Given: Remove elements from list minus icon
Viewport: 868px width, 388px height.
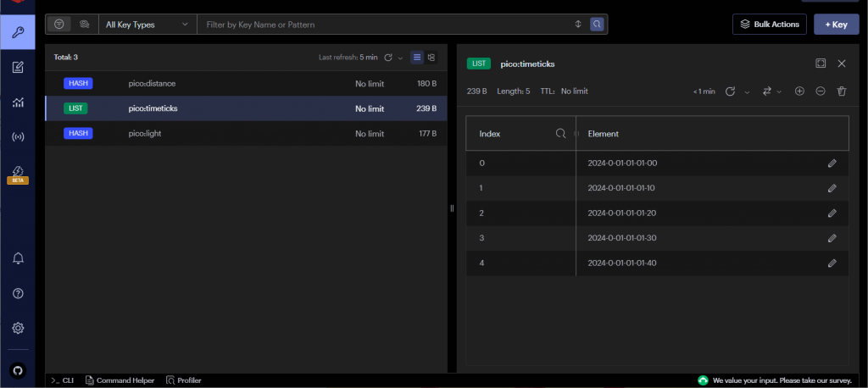Looking at the screenshot, I should tap(821, 91).
